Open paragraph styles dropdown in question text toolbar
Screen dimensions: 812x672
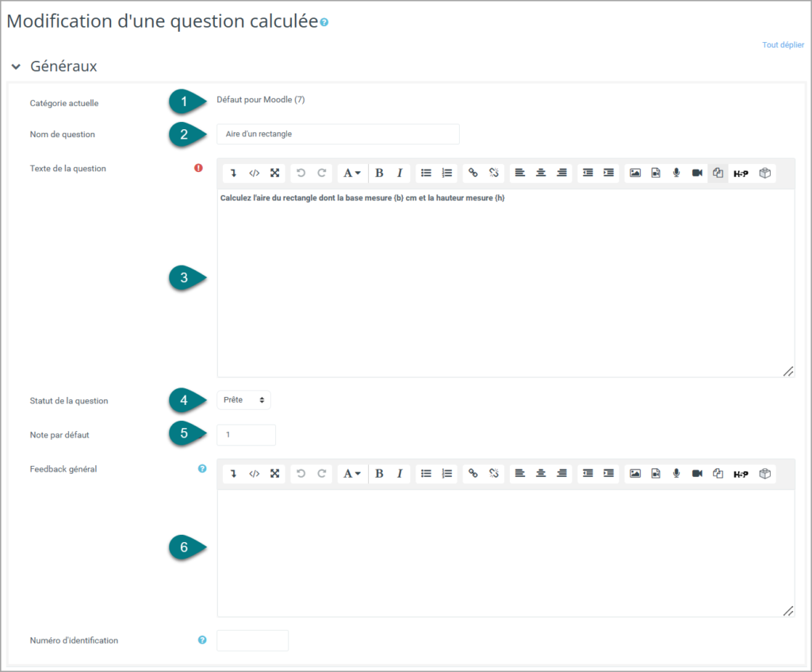[x=352, y=173]
